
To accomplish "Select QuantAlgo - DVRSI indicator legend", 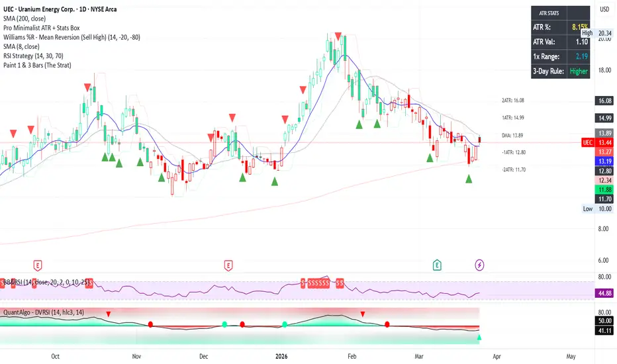I will click(44, 312).
